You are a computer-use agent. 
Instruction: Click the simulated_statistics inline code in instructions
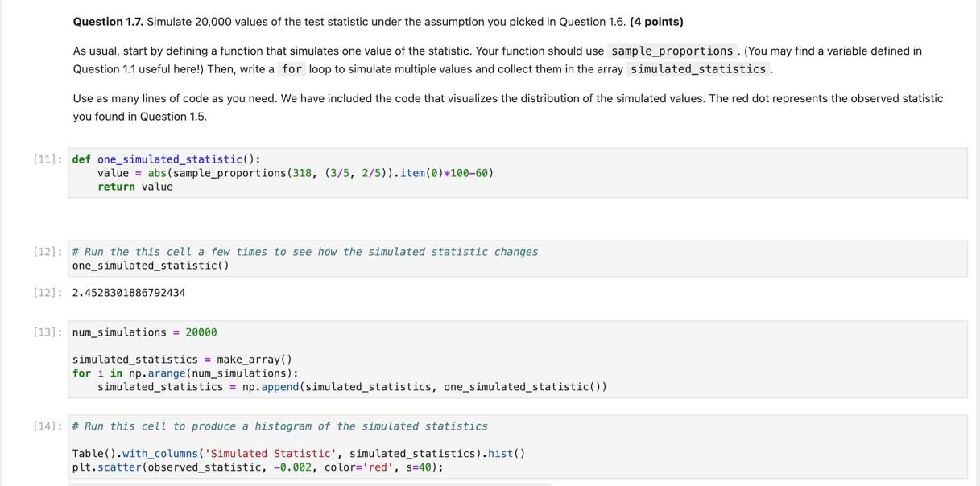point(698,69)
